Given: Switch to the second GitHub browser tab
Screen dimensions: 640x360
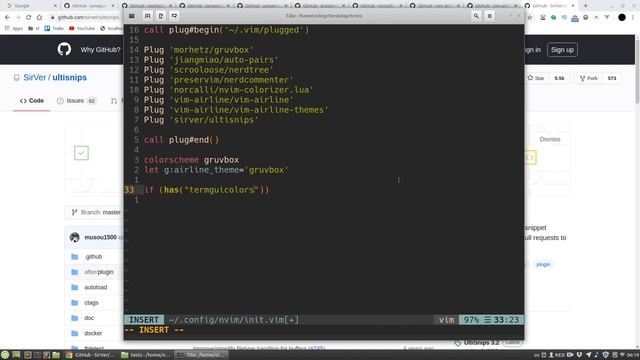Looking at the screenshot, I should click(89, 6).
